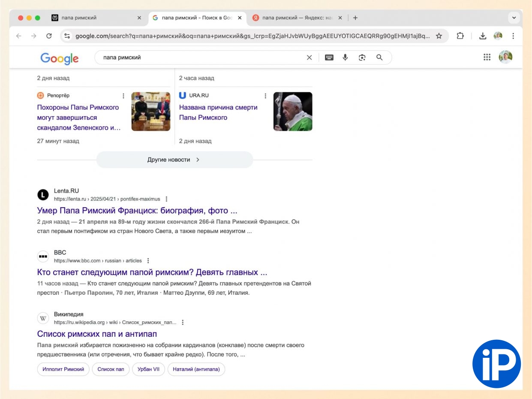This screenshot has height=399, width=532.
Task: Open the three-dot menu next to Lenta.RU result
Action: coord(167,199)
